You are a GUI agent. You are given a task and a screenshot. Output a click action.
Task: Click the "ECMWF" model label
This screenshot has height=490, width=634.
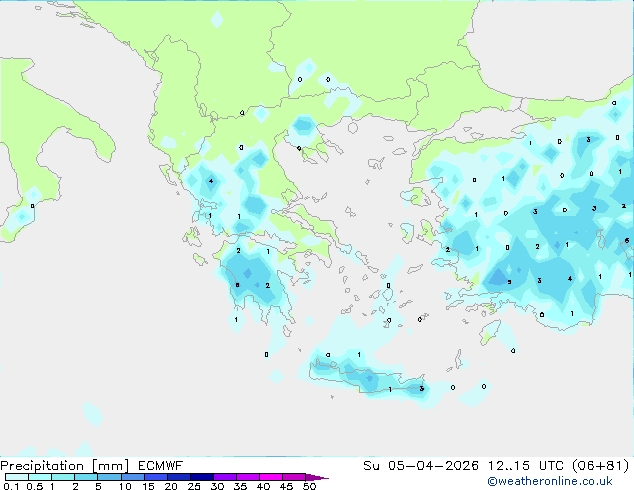[x=161, y=466]
